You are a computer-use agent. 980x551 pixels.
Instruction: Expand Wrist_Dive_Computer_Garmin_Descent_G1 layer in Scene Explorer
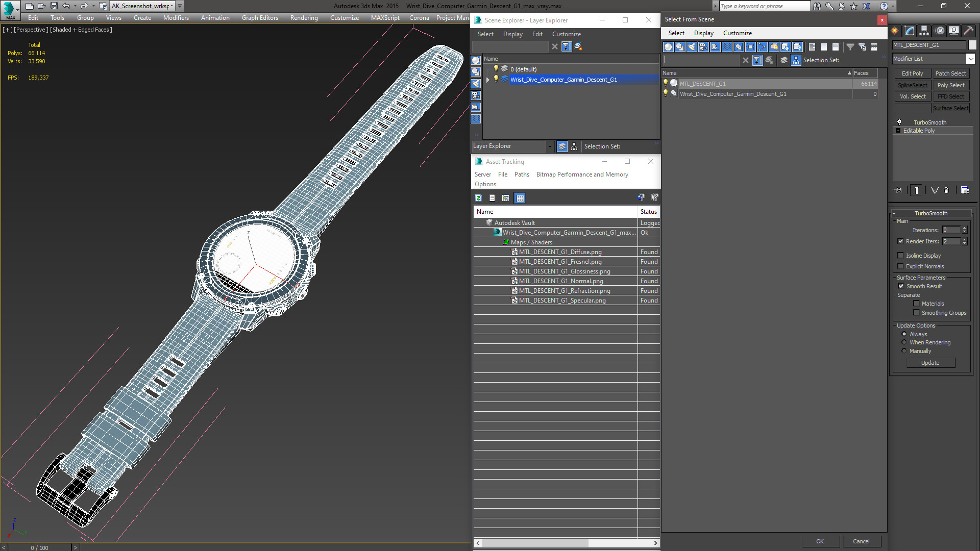tap(487, 80)
